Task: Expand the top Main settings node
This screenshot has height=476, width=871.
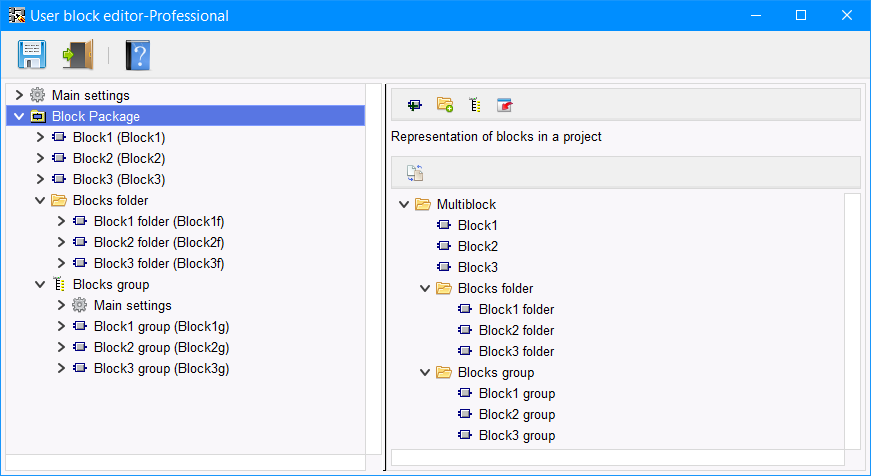Action: [19, 95]
